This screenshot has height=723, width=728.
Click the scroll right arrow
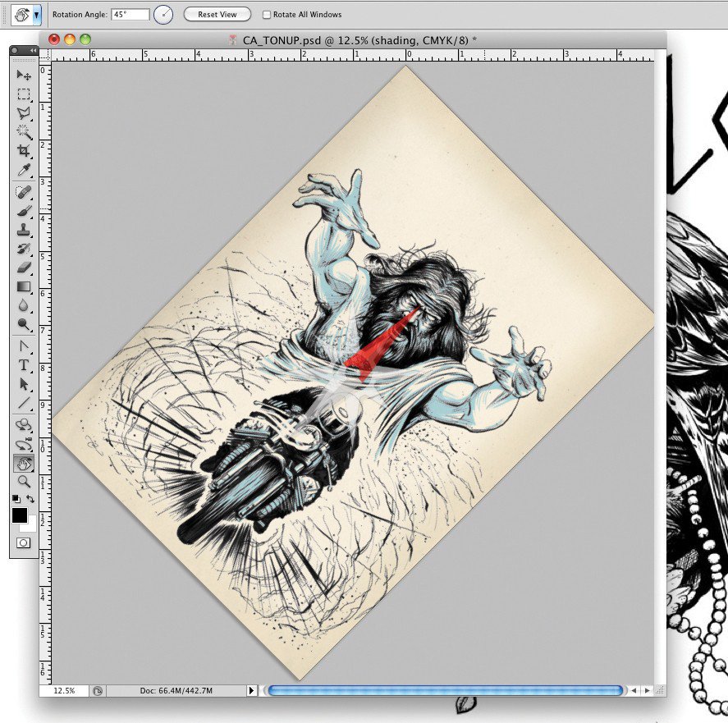tap(647, 690)
